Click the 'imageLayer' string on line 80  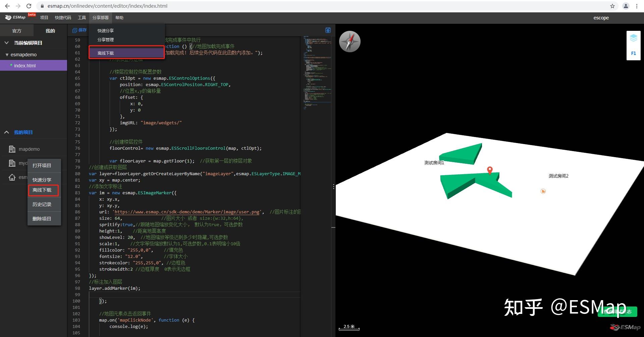pos(218,174)
